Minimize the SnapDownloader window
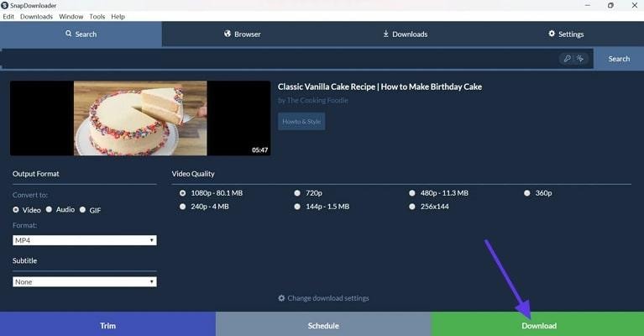Viewport: 644px width, 336px height. (x=588, y=5)
